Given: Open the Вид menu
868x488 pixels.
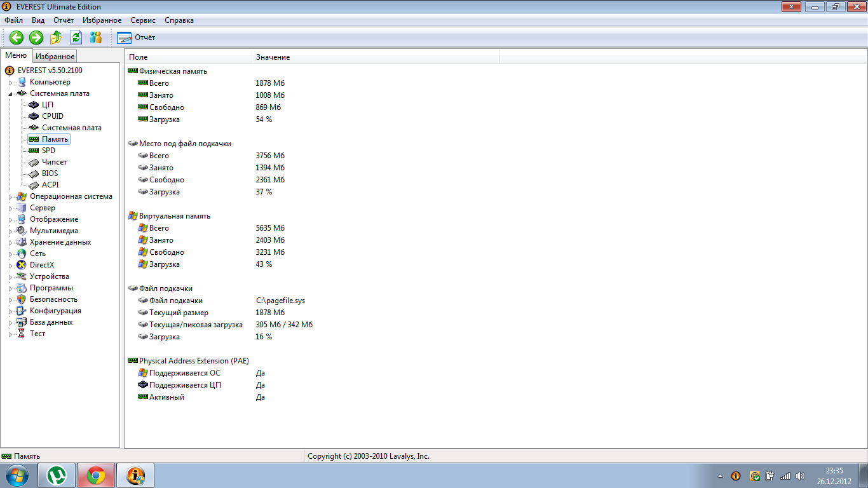Looking at the screenshot, I should pyautogui.click(x=38, y=20).
